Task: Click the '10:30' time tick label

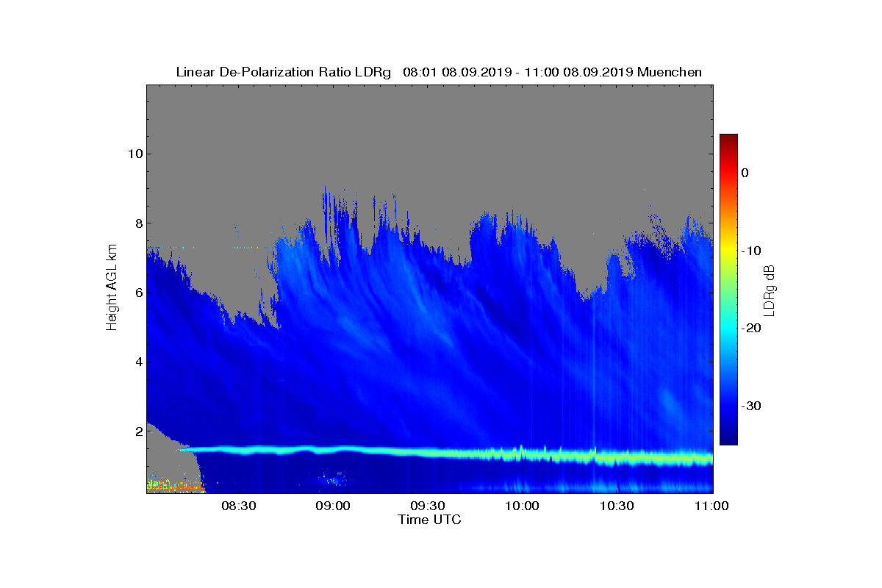Action: [x=617, y=506]
